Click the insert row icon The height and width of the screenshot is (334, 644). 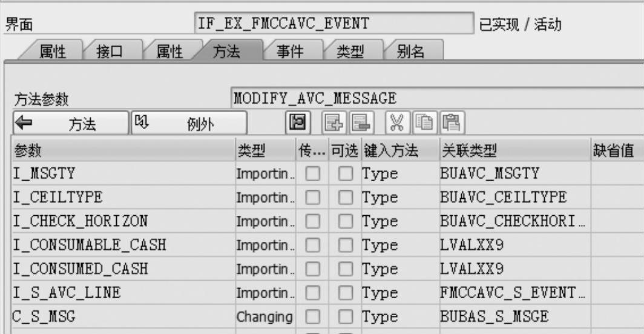(x=333, y=123)
